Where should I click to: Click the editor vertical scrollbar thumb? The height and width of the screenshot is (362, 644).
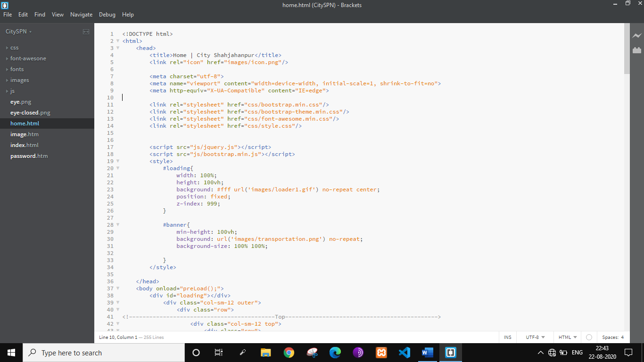[x=627, y=49]
